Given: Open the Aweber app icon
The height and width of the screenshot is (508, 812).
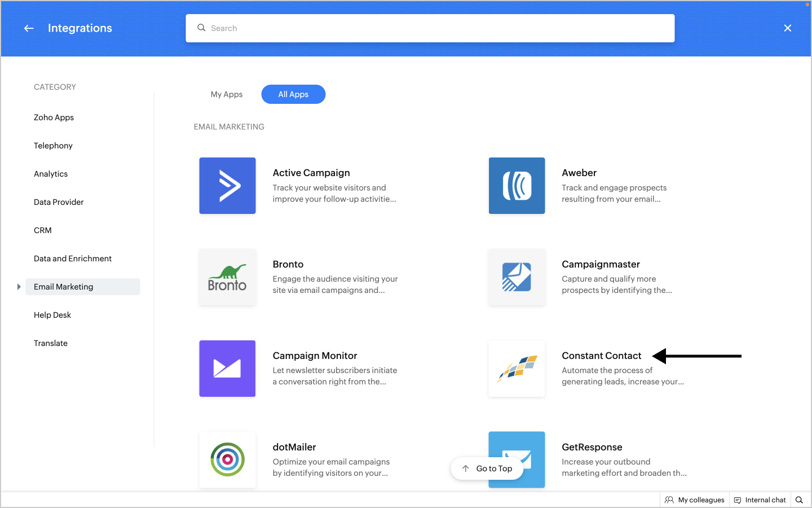Looking at the screenshot, I should (517, 186).
